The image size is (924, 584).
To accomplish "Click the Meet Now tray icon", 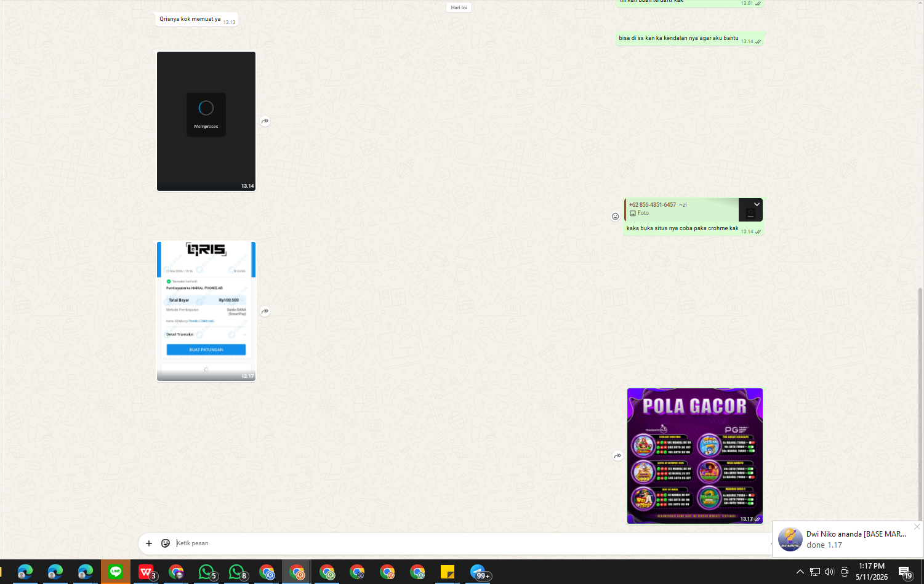I will tap(845, 572).
